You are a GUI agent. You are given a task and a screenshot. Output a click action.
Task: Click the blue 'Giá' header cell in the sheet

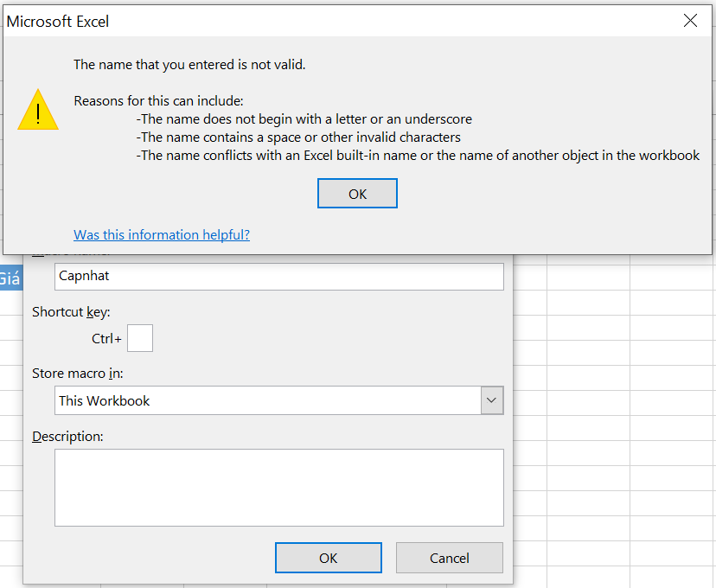point(11,278)
